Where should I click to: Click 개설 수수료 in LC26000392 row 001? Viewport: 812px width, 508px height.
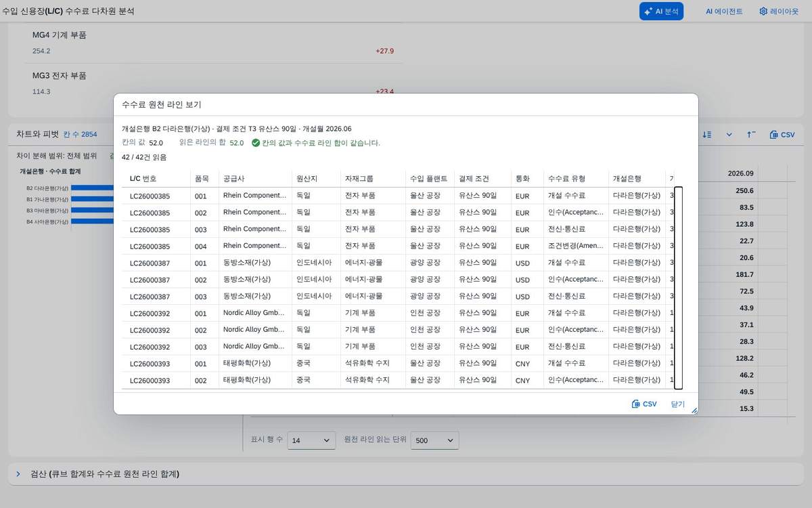click(566, 314)
